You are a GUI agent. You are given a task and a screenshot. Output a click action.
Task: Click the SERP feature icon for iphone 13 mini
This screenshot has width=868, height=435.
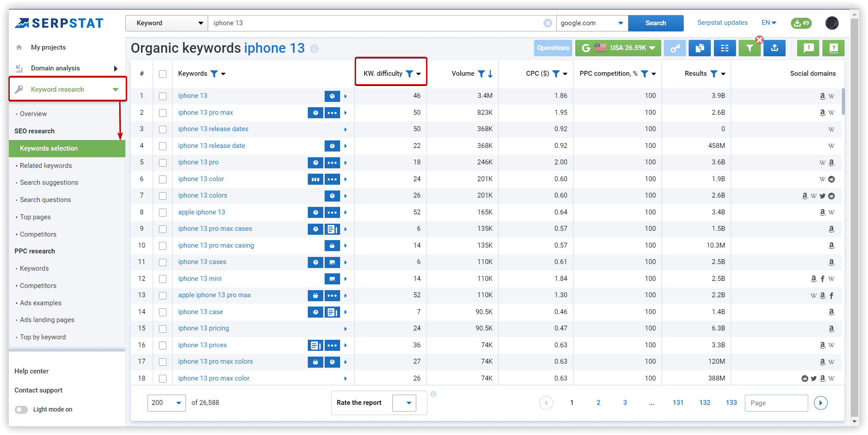tap(332, 279)
